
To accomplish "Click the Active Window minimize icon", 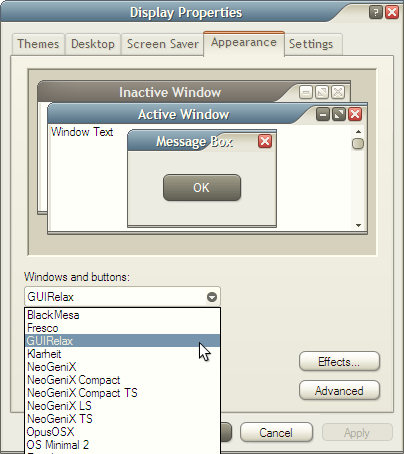I will [x=323, y=115].
